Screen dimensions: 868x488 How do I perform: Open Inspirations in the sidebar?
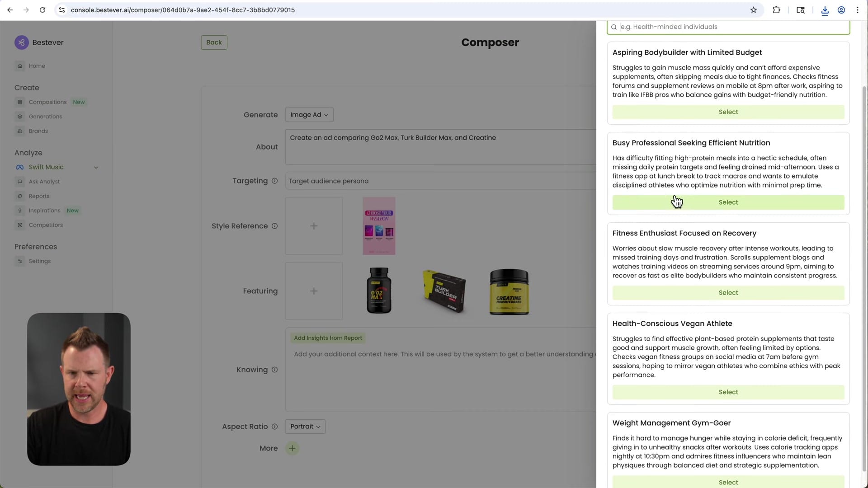tap(44, 211)
